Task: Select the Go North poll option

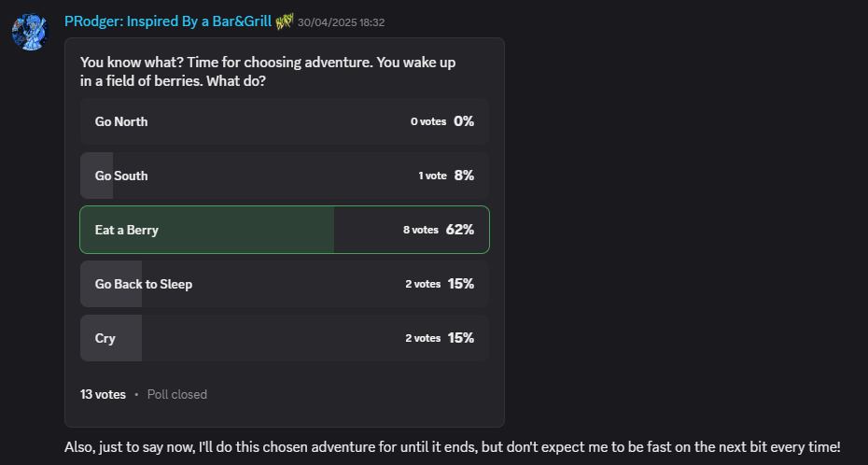Action: click(285, 121)
